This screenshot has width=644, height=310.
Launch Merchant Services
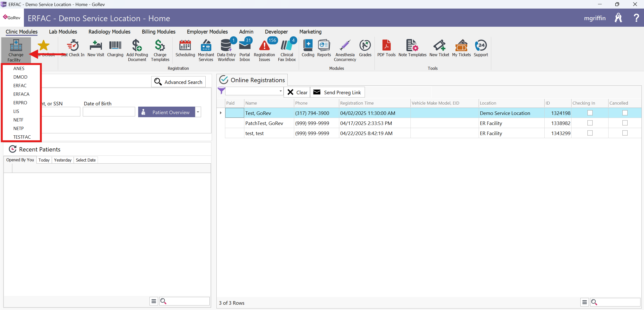click(206, 50)
